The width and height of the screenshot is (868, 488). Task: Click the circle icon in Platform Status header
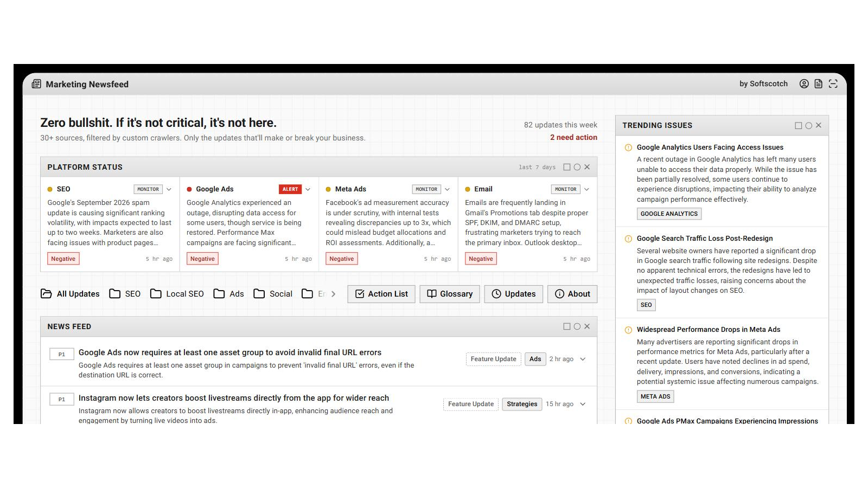577,167
